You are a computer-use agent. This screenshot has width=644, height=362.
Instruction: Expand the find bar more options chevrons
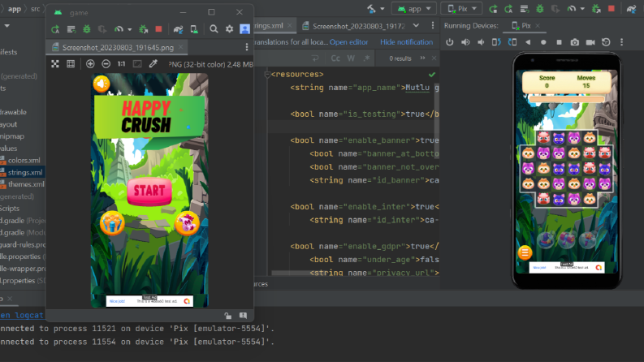coord(422,58)
